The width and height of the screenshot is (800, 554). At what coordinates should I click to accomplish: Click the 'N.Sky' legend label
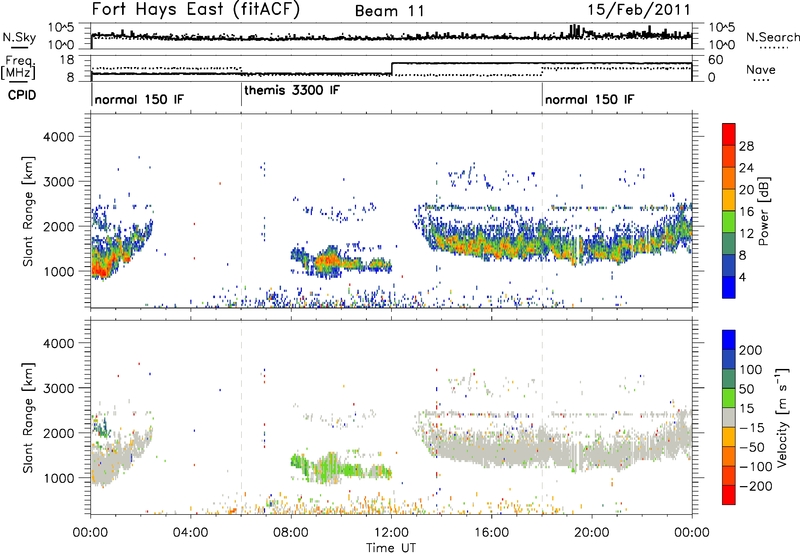coord(19,37)
